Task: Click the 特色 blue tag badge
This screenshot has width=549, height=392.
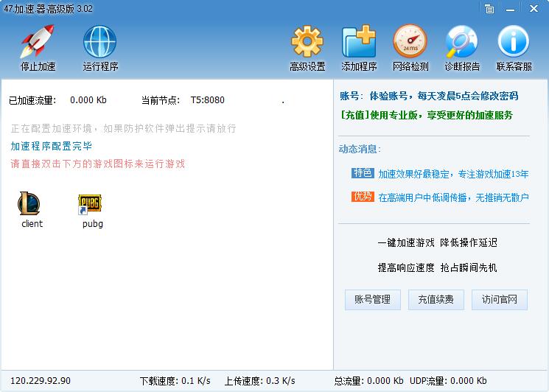Action: click(x=363, y=173)
